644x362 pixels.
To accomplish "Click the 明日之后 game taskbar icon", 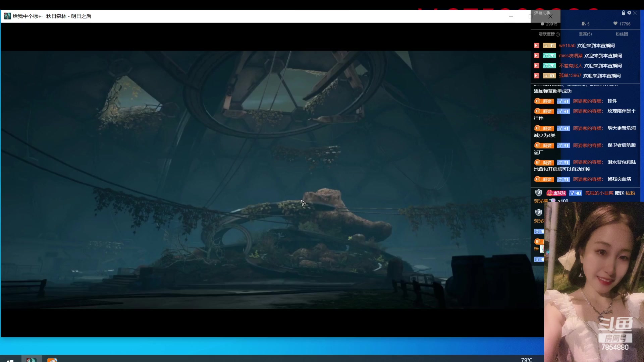I will click(32, 359).
